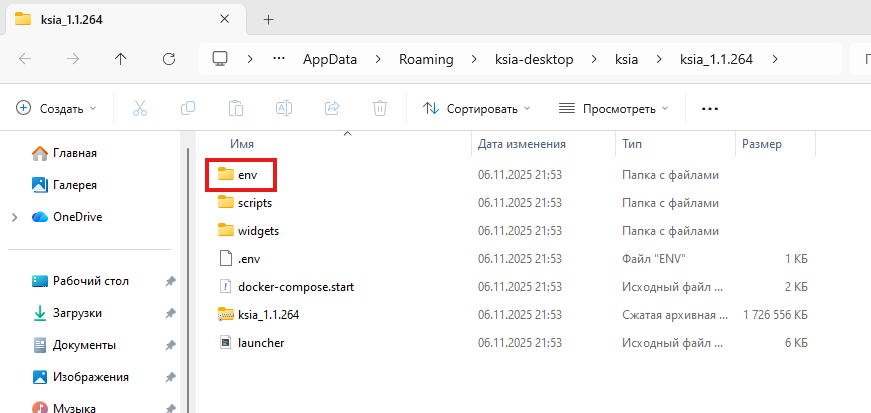Go forward with the right arrow

tap(73, 59)
